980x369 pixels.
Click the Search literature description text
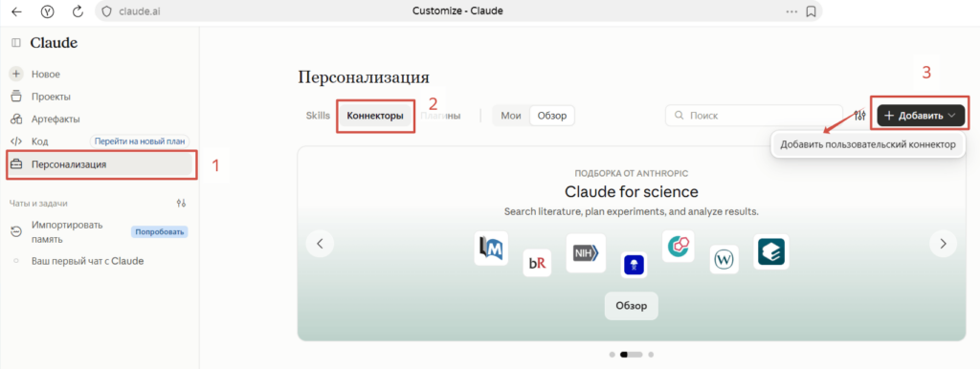pos(632,211)
